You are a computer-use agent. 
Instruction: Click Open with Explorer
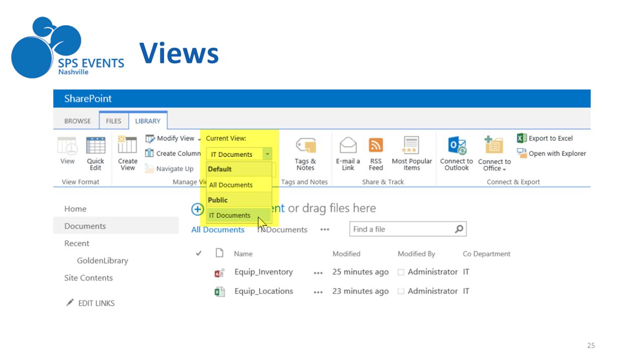[x=552, y=153]
